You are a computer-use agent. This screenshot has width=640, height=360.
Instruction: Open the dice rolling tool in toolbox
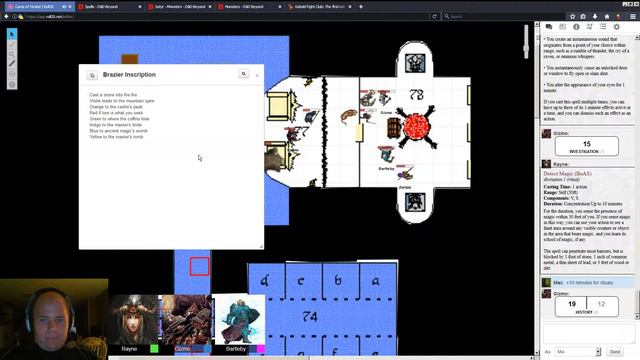(x=12, y=74)
